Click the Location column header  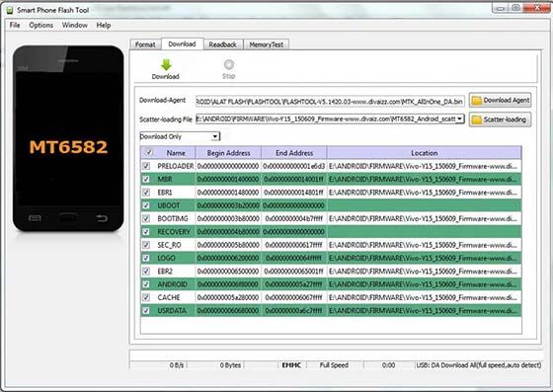(x=425, y=153)
